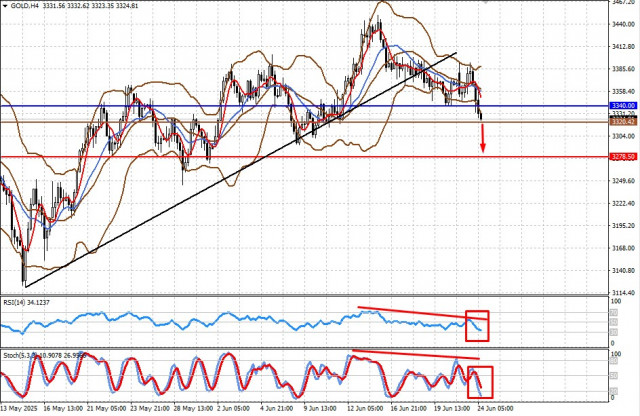
Task: Click the 9 Jun 13:00 time label
Action: [320, 408]
